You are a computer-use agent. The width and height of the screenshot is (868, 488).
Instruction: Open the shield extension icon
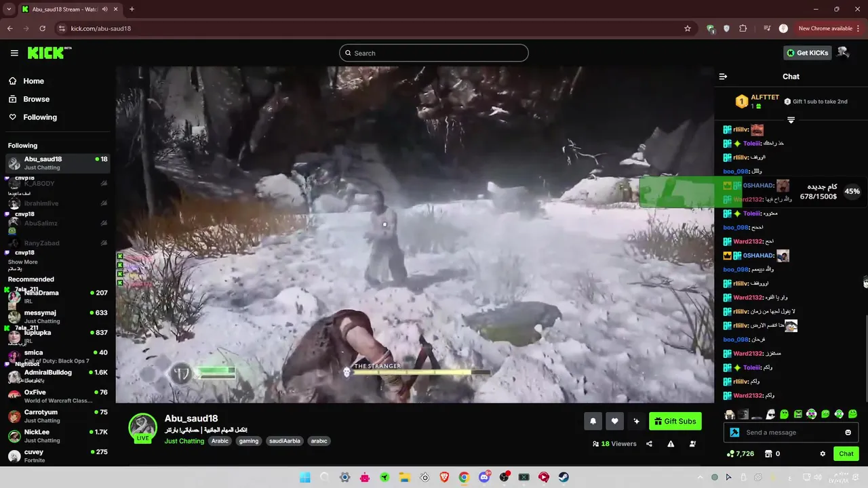[727, 28]
